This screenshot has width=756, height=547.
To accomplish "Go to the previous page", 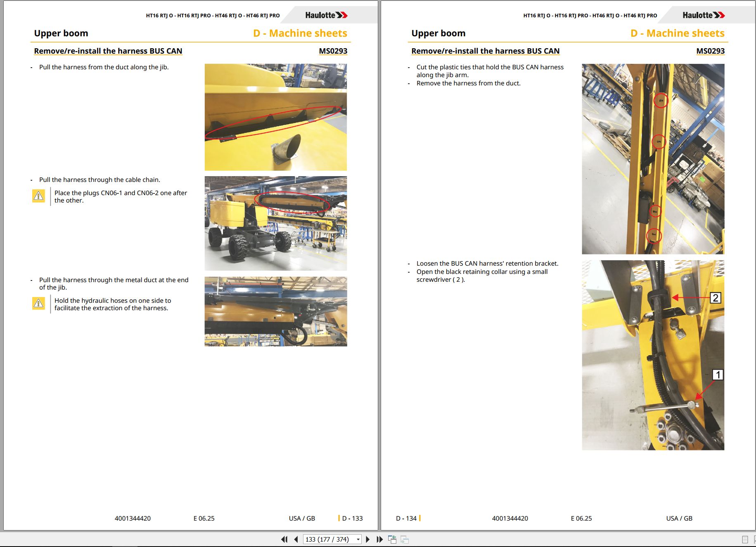I will point(296,539).
